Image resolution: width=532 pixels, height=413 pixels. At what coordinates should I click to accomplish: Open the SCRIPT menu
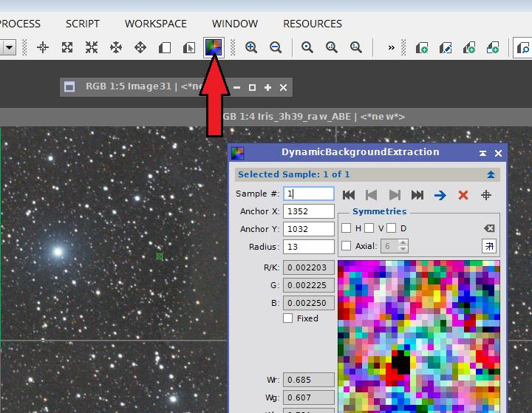(83, 24)
